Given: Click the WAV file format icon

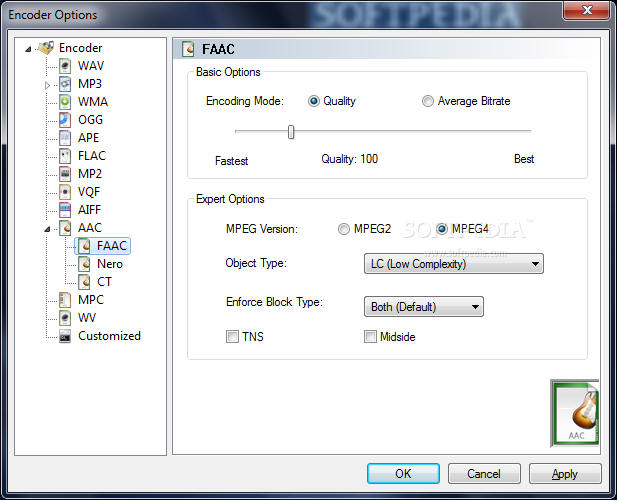Looking at the screenshot, I should tap(65, 66).
